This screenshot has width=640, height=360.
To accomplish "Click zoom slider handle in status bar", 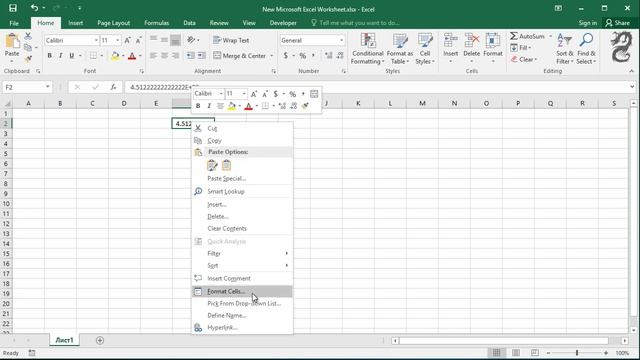I will [x=577, y=353].
